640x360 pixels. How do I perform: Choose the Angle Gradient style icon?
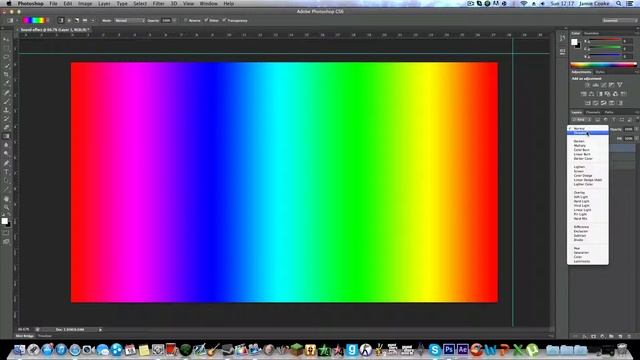77,20
